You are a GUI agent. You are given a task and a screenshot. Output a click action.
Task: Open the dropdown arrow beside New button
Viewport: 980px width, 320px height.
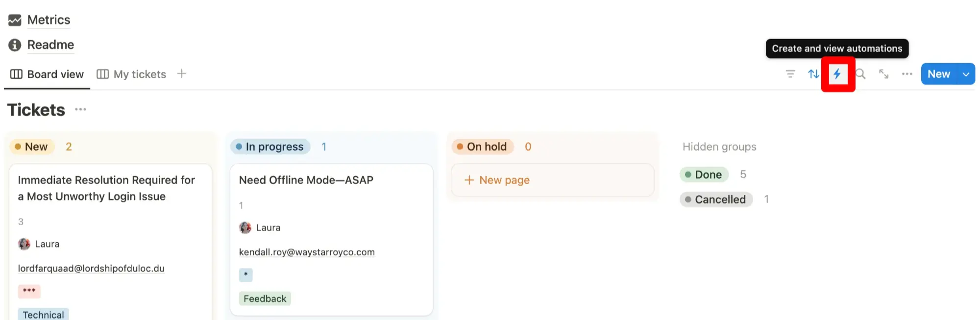(966, 74)
